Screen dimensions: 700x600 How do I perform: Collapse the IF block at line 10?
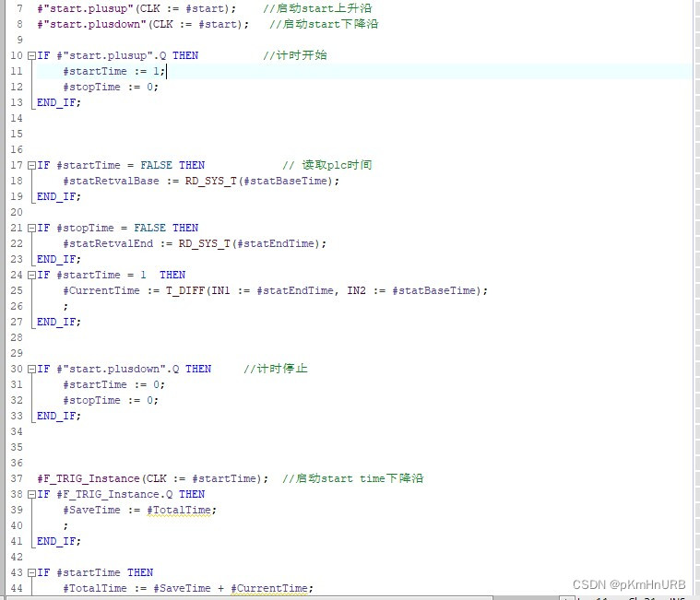tap(31, 56)
